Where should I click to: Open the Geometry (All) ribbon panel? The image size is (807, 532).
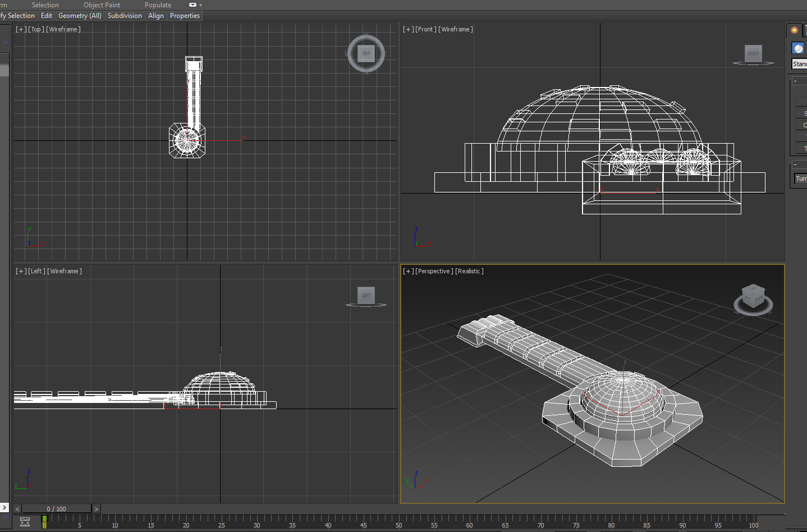80,16
